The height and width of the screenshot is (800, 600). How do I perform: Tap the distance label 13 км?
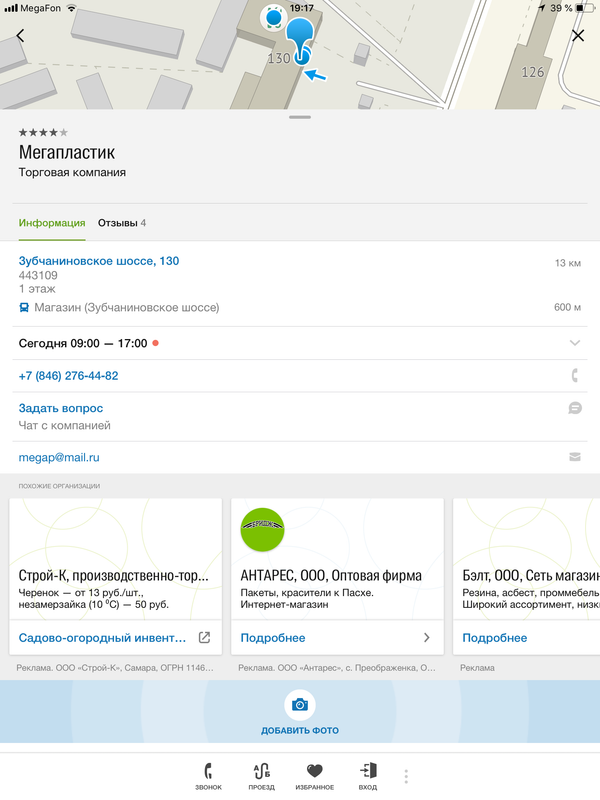(568, 263)
